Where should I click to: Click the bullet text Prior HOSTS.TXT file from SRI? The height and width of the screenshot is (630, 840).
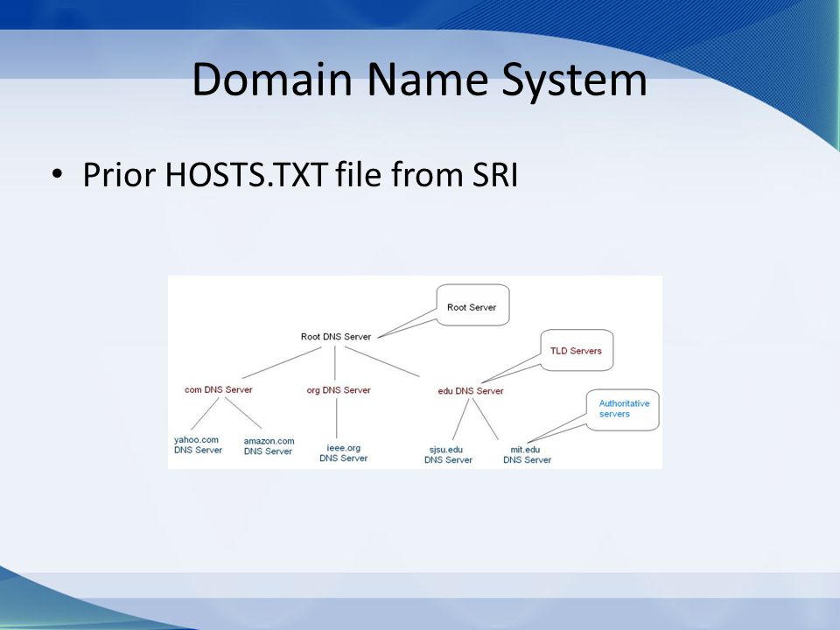(x=300, y=174)
